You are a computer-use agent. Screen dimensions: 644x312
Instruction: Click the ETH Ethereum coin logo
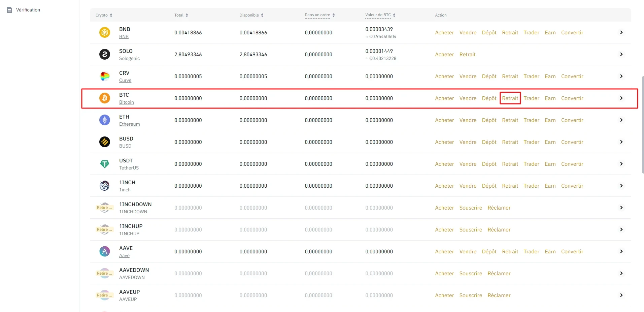tap(105, 120)
